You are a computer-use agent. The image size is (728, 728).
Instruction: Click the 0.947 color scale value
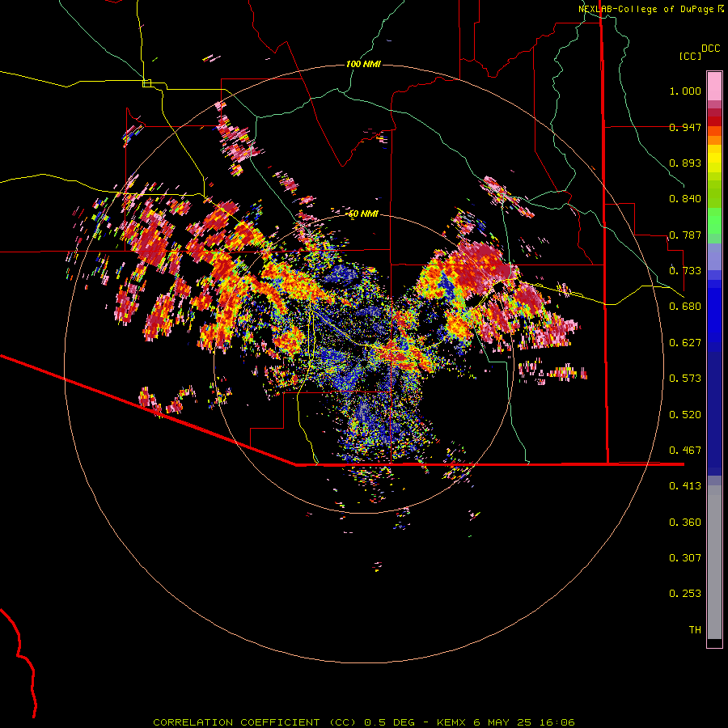tap(685, 127)
